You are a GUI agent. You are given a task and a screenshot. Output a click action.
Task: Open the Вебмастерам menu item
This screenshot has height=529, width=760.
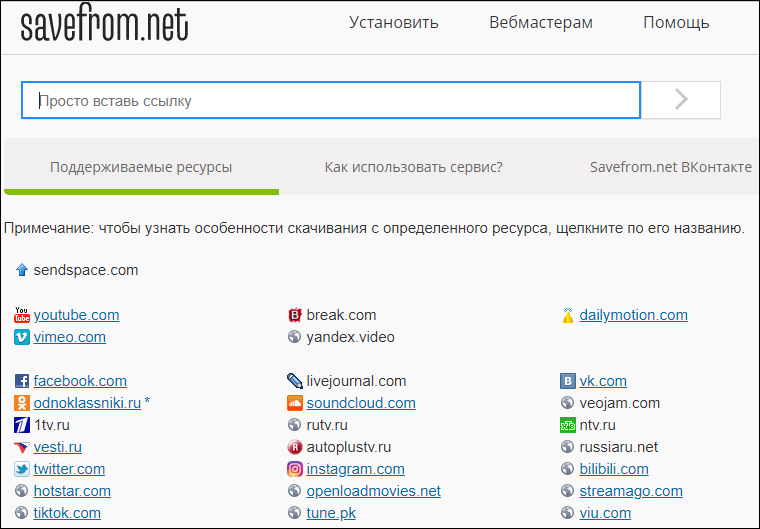[541, 23]
